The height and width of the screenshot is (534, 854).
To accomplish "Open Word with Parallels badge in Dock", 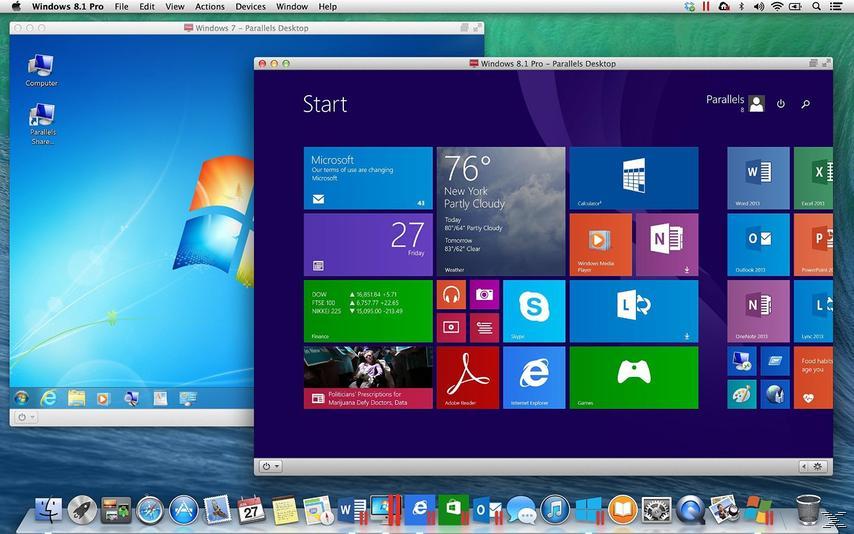I will 352,510.
